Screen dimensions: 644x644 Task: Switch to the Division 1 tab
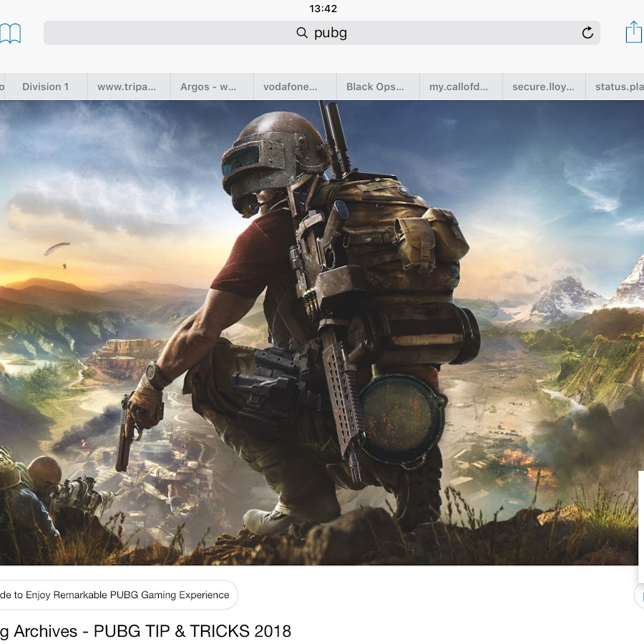[46, 87]
